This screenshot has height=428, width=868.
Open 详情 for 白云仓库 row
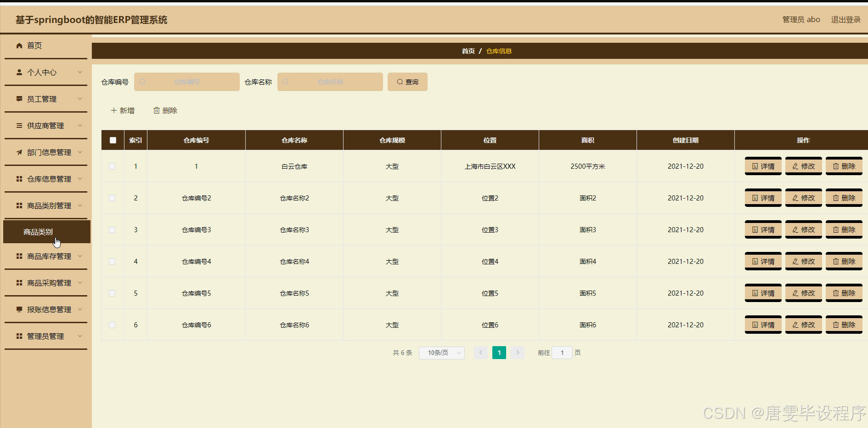pos(763,166)
